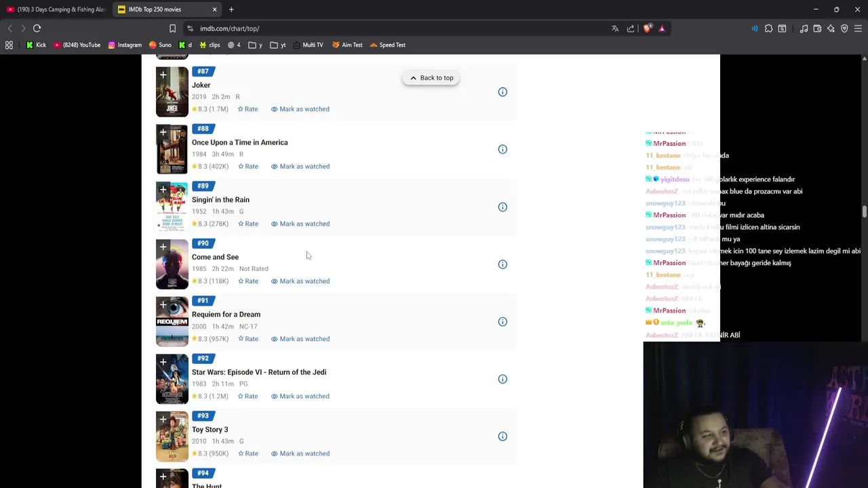Viewport: 868px width, 488px height.
Task: Rate Singin' in the Rain
Action: pyautogui.click(x=248, y=224)
